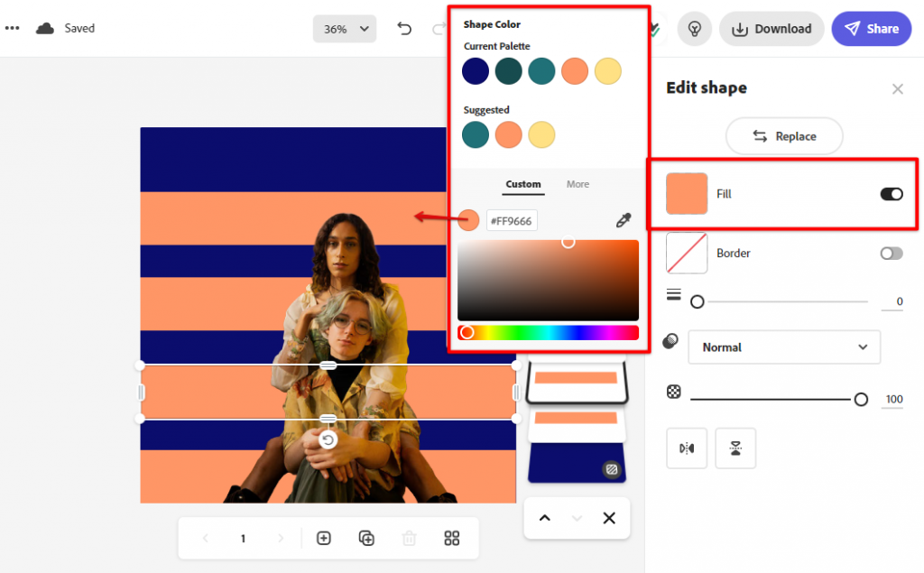Screen dimensions: 924x573
Task: Open the Normal blend mode dropdown
Action: [x=783, y=347]
